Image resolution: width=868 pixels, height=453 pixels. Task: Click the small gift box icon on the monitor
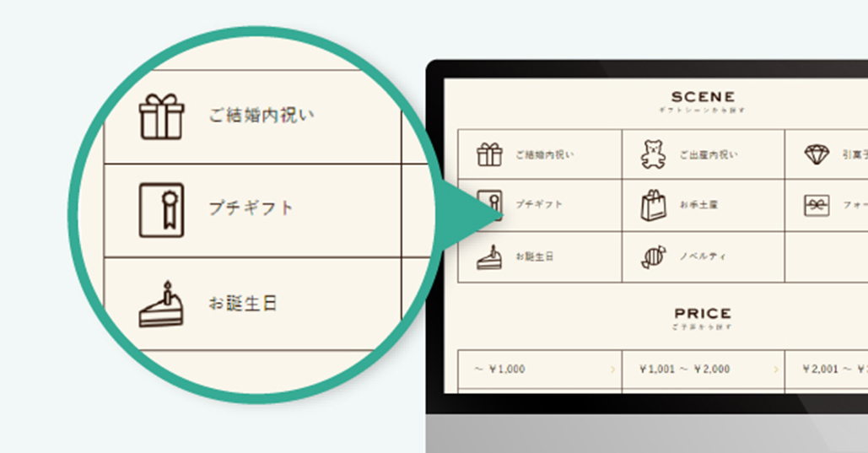[x=489, y=155]
